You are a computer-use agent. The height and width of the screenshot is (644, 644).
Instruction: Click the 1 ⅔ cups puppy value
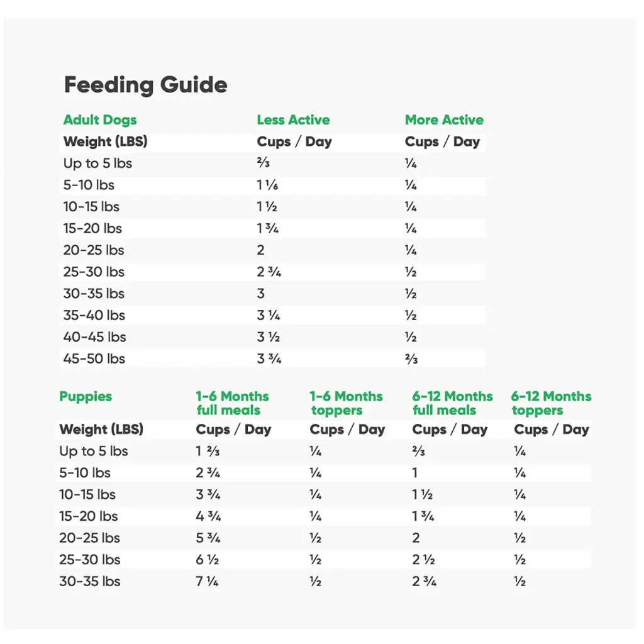pyautogui.click(x=208, y=452)
